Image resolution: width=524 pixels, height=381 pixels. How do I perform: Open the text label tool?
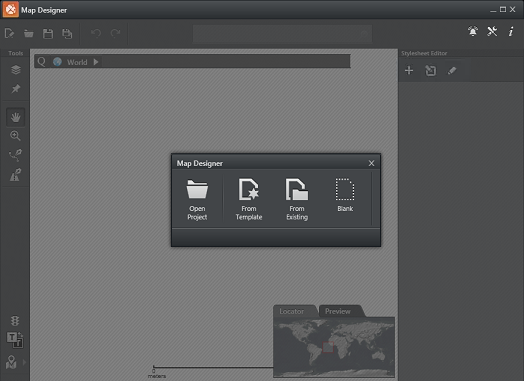[x=15, y=340]
